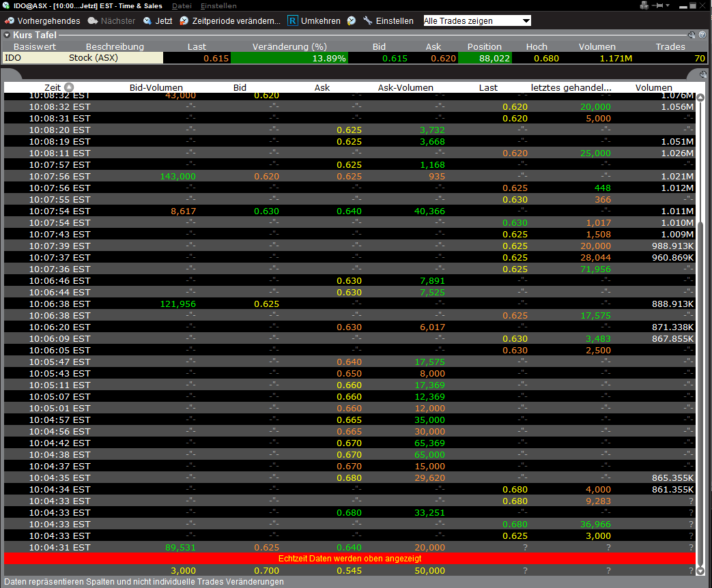Viewport: 712px width, 588px height.
Task: Click the 10:08:11 EST time cell
Action: [59, 153]
